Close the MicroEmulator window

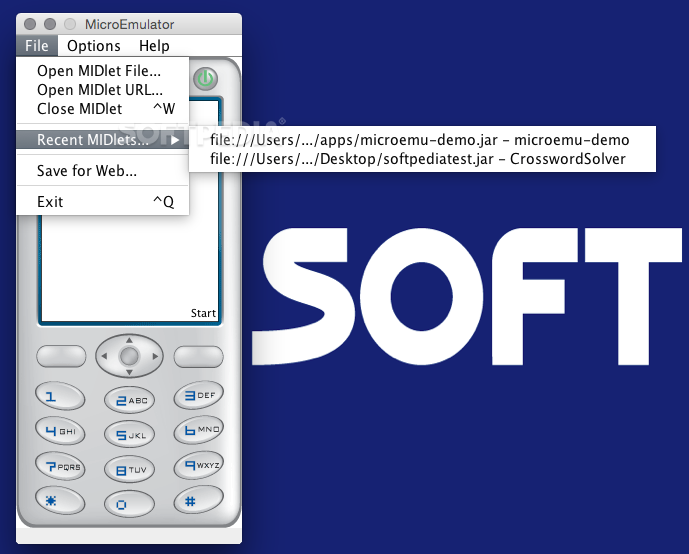tap(30, 24)
